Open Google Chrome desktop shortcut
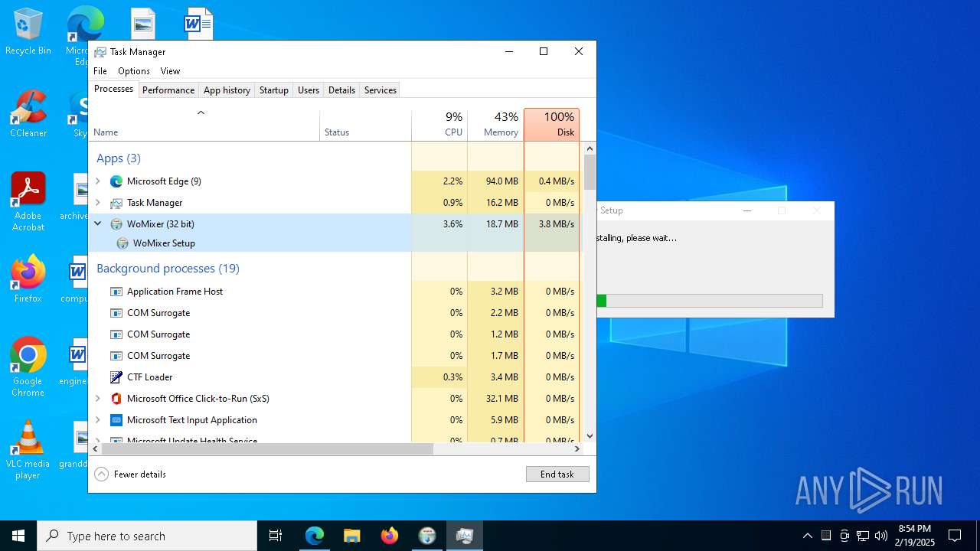The height and width of the screenshot is (551, 980). [28, 367]
